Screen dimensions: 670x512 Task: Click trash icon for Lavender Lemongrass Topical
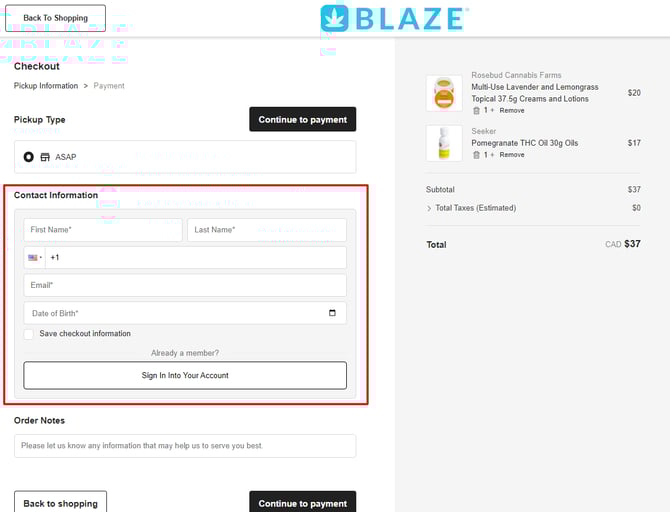point(476,111)
